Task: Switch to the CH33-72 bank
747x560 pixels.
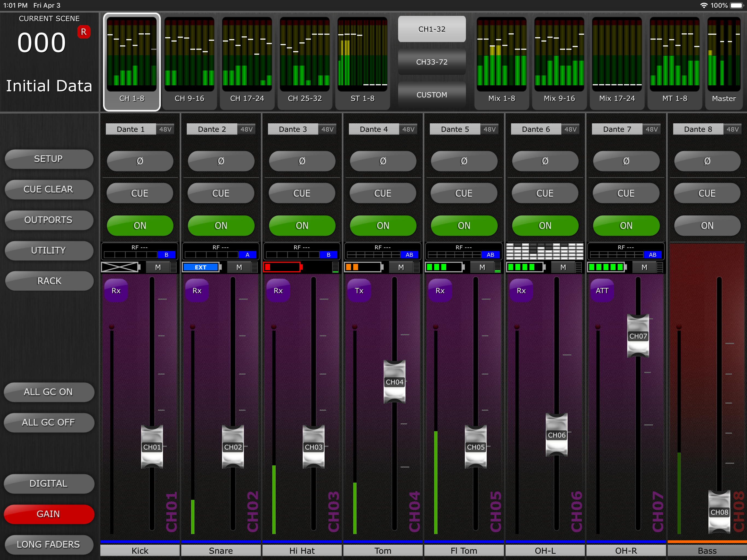Action: coord(431,62)
